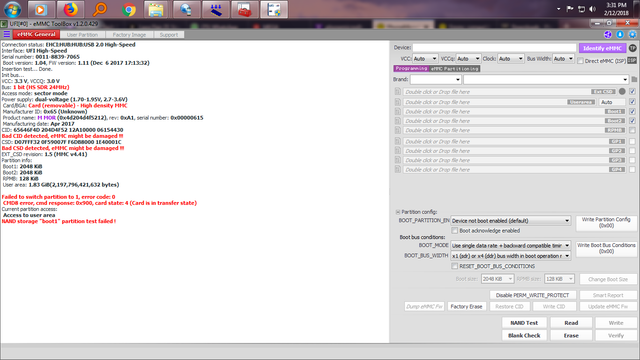
Task: Click into the Device input field
Action: coord(494,48)
